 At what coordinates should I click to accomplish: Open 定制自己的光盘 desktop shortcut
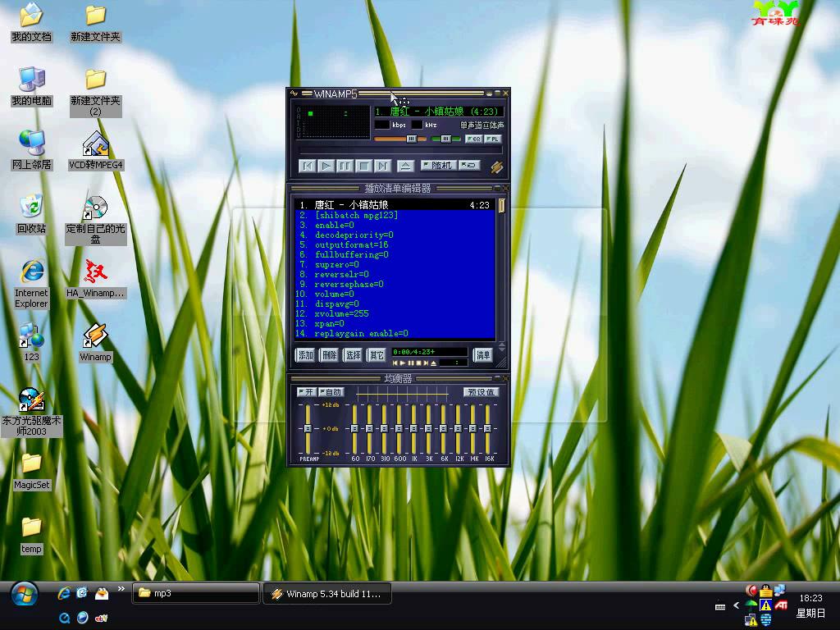(95, 220)
